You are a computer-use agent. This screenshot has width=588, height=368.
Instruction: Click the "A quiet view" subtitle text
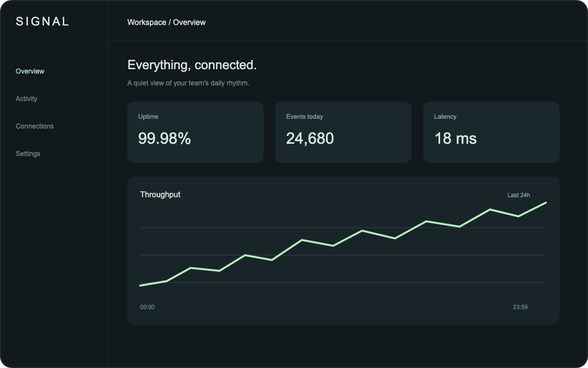coord(189,83)
